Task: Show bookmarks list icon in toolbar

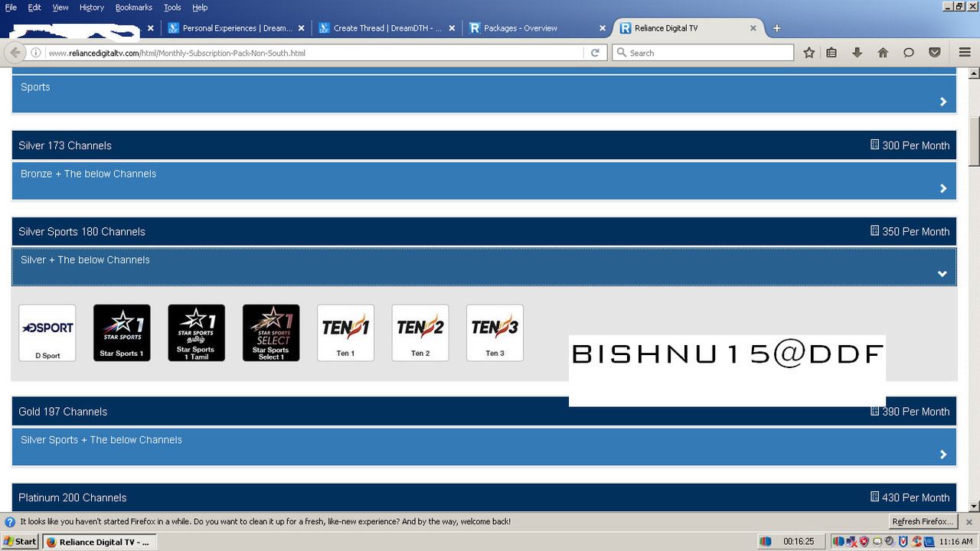Action: click(831, 53)
